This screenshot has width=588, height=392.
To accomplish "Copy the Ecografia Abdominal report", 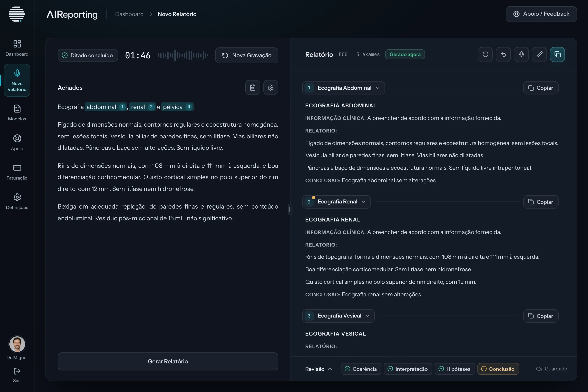I will coord(541,88).
